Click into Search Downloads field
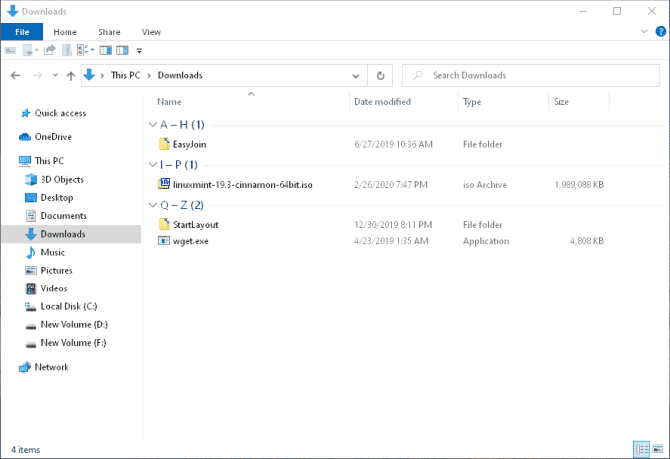Image resolution: width=670 pixels, height=459 pixels. pyautogui.click(x=531, y=76)
